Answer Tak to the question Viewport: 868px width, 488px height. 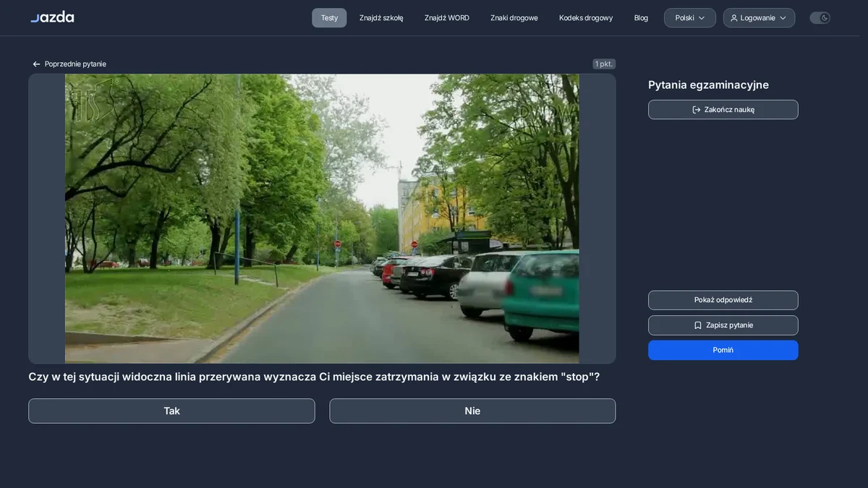coord(171,411)
